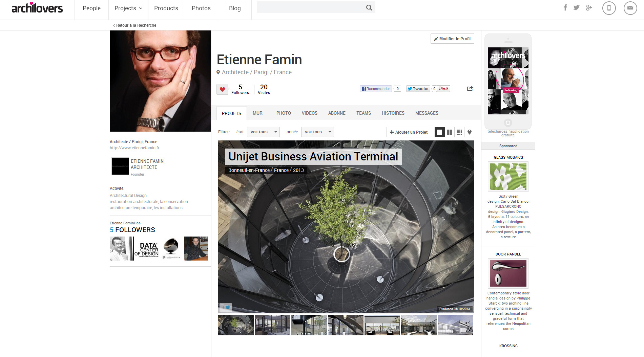Select third project thumbnail
Image resolution: width=644 pixels, height=357 pixels.
309,325
